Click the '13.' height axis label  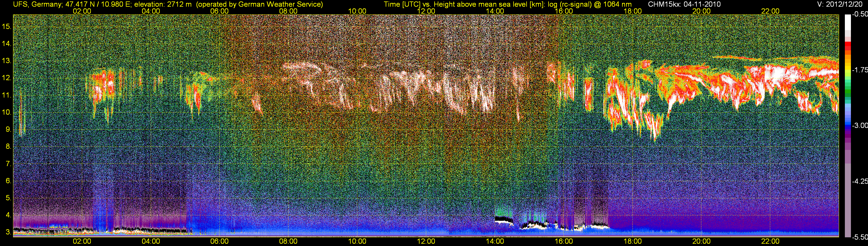7,61
